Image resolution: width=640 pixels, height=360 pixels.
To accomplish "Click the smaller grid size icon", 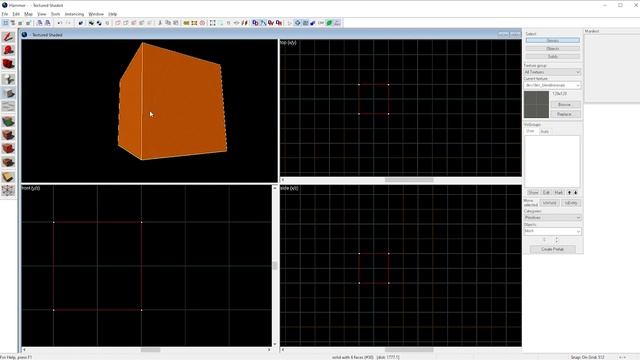I will click(x=20, y=23).
